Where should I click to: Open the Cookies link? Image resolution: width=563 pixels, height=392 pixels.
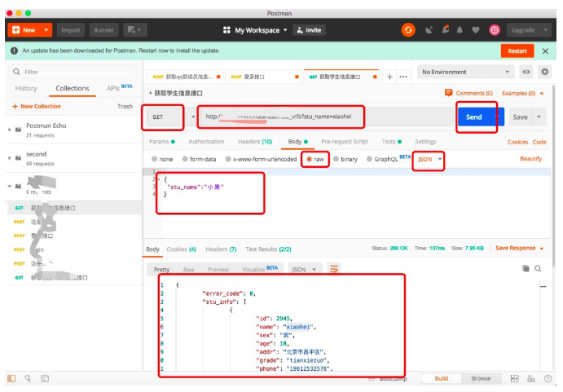(x=517, y=142)
